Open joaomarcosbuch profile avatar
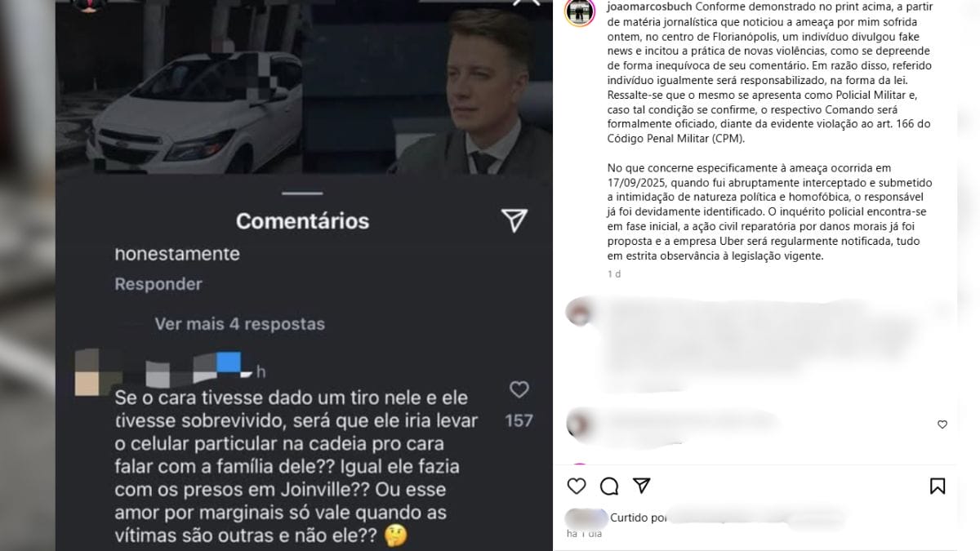980x551 pixels. pos(580,12)
